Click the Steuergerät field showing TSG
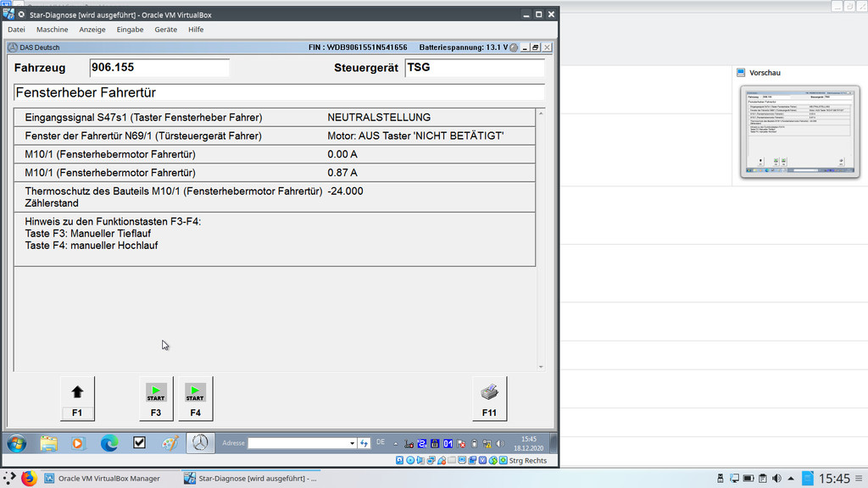This screenshot has height=488, width=868. [475, 68]
